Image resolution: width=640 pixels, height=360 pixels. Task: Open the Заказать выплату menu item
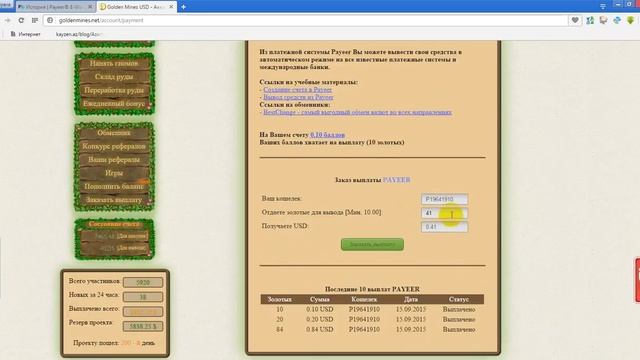coord(114,200)
